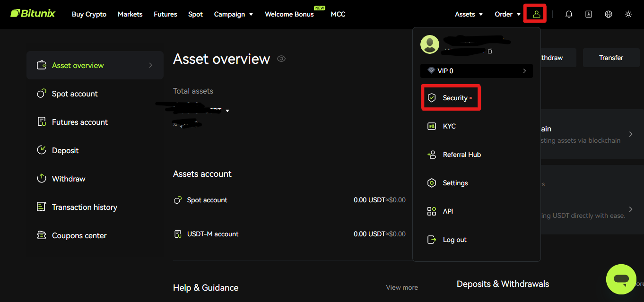Click the Spot account sidebar icon
644x302 pixels.
click(42, 94)
